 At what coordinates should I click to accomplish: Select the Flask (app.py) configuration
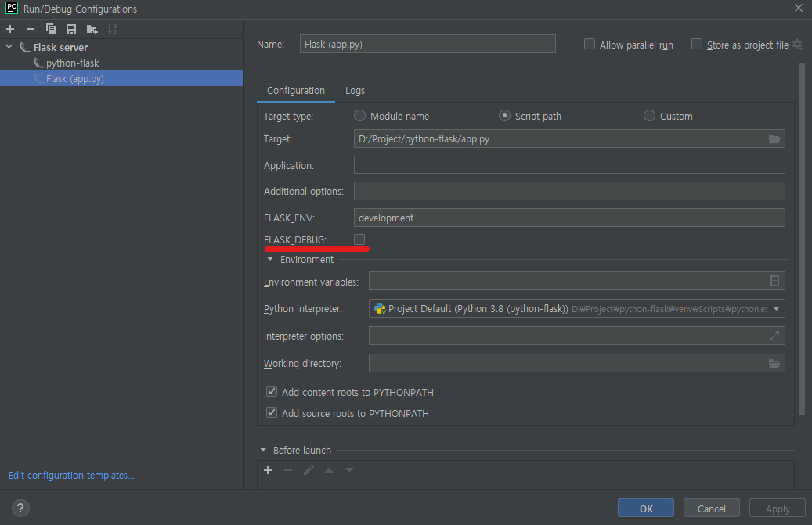point(121,78)
